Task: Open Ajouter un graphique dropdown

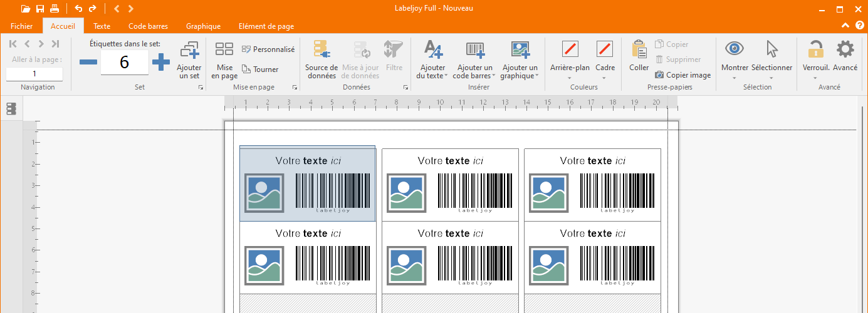Action: [x=520, y=60]
